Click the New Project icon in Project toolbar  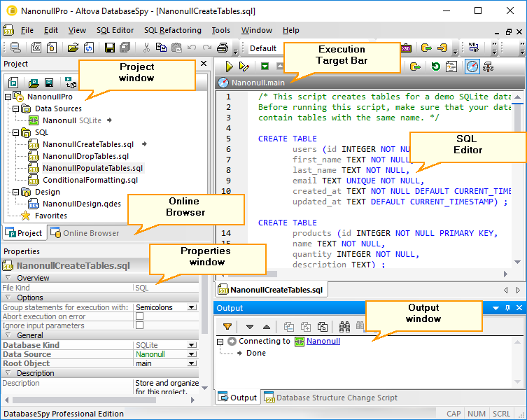[x=13, y=83]
